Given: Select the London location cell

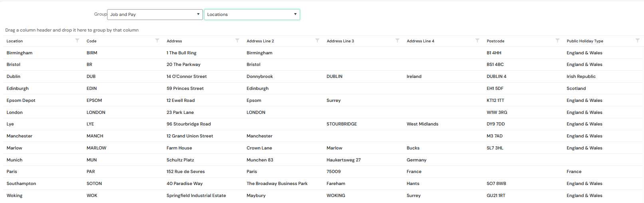Looking at the screenshot, I should click(x=15, y=112).
